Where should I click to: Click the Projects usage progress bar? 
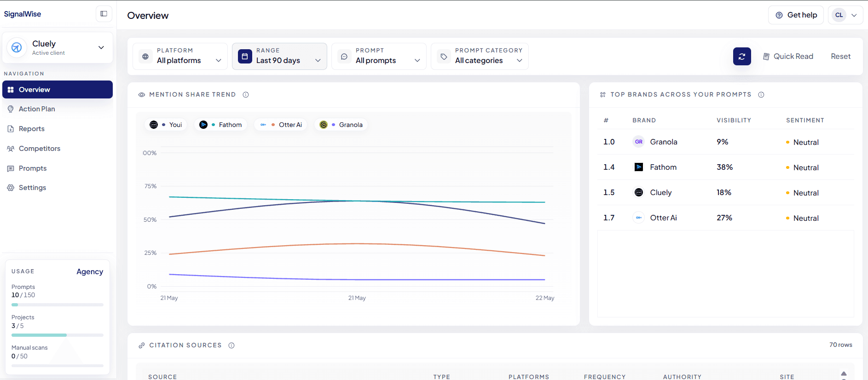click(58, 335)
